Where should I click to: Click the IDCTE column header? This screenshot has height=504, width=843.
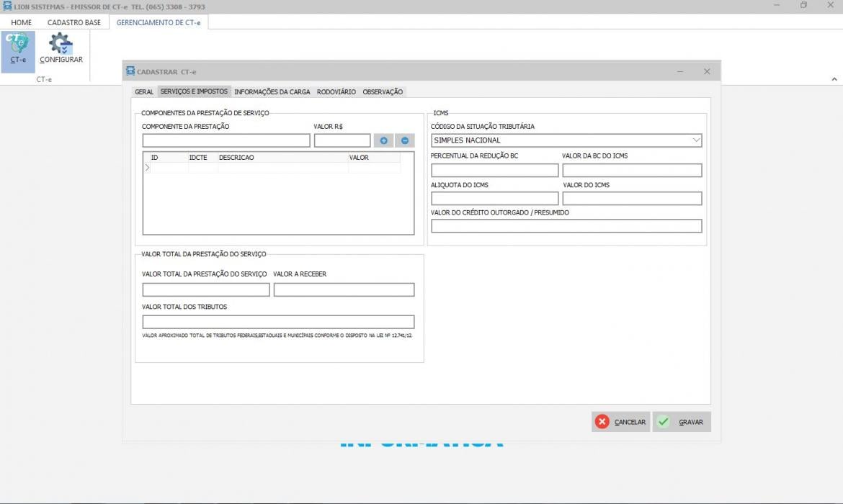coord(203,158)
